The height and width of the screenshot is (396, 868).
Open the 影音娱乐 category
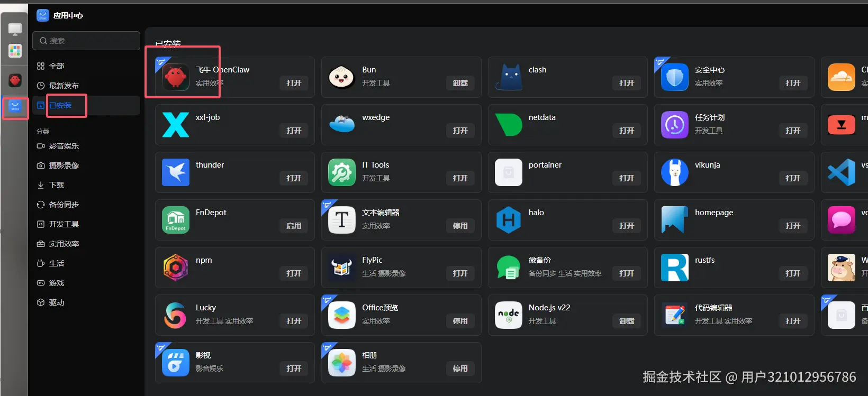pyautogui.click(x=86, y=146)
